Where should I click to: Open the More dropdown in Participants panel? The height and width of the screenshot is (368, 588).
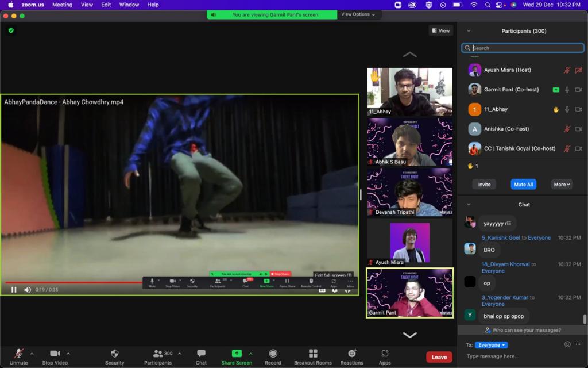pyautogui.click(x=562, y=185)
